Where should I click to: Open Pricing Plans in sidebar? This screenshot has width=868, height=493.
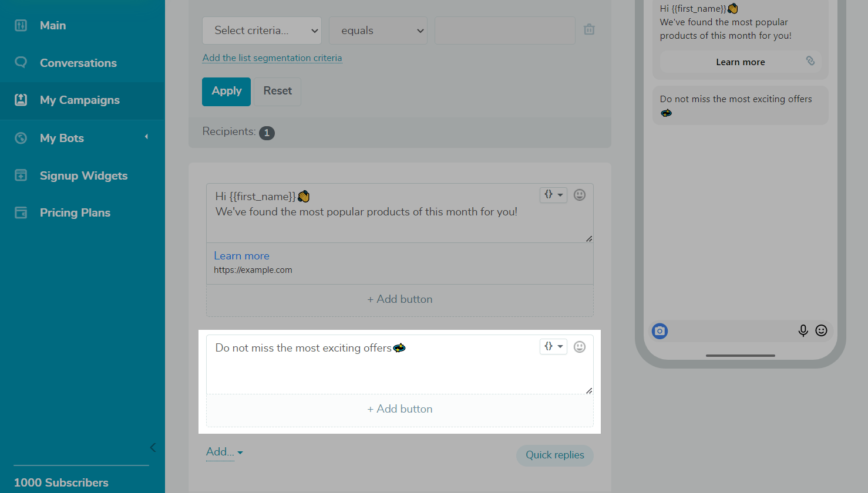click(x=75, y=212)
